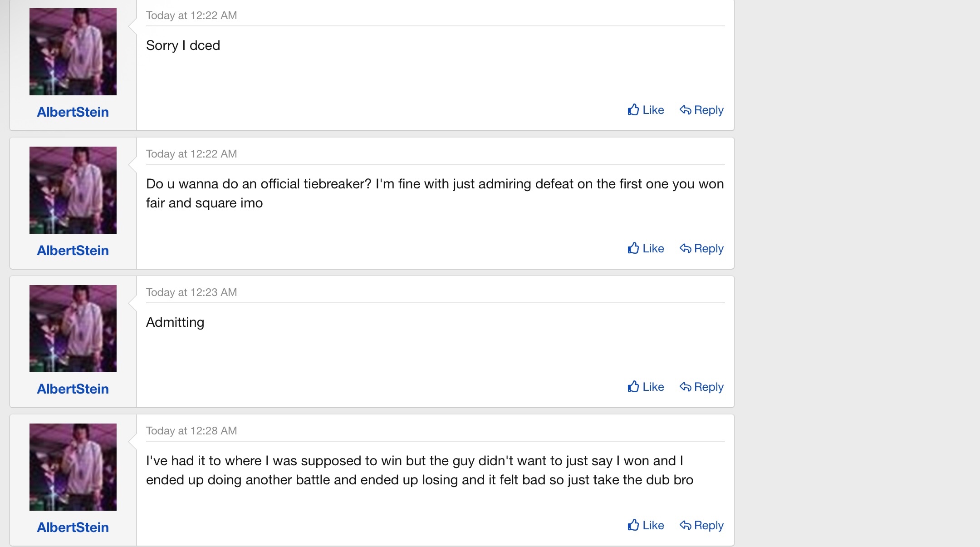This screenshot has width=980, height=547.
Task: Click the "Today at 12:28 AM" timestamp
Action: 191,431
